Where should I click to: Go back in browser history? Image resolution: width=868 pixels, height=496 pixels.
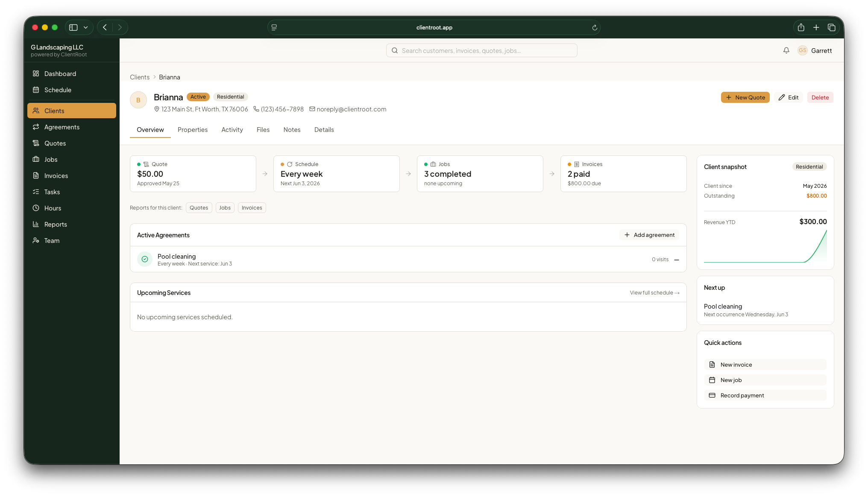point(105,27)
